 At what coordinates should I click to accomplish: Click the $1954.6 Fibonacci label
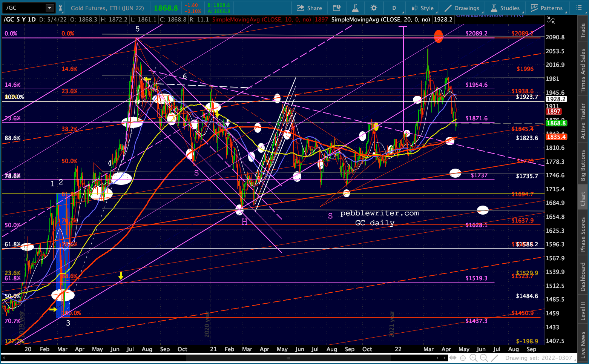(476, 84)
